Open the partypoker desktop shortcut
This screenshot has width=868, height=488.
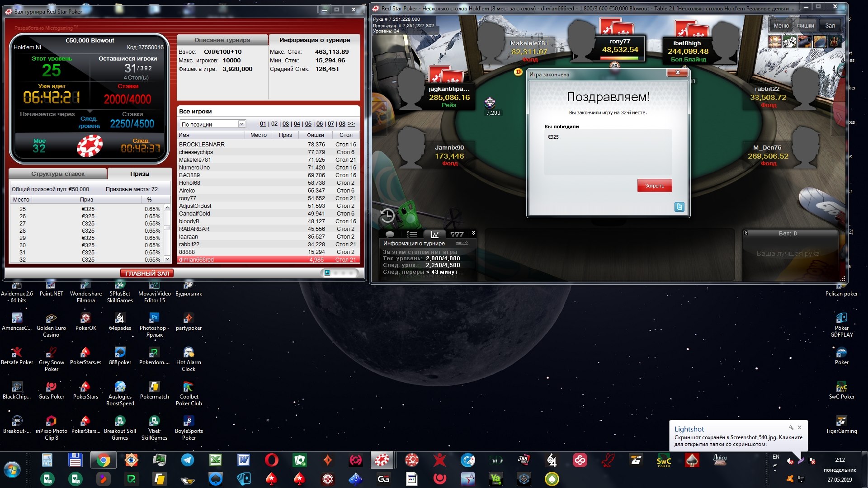189,322
